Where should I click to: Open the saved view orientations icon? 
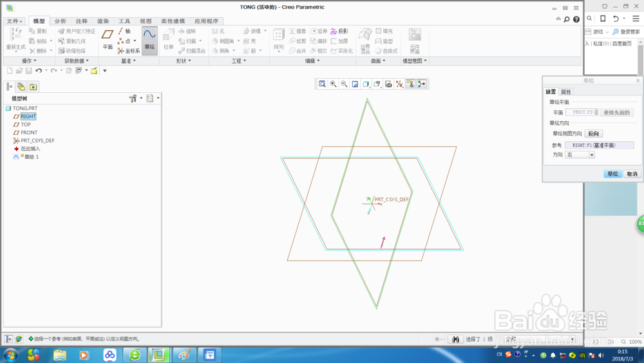pos(377,84)
